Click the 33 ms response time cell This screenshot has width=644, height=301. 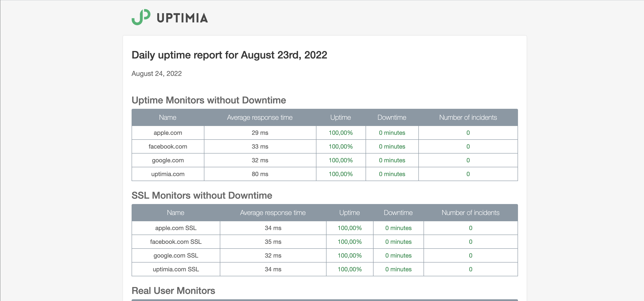260,146
